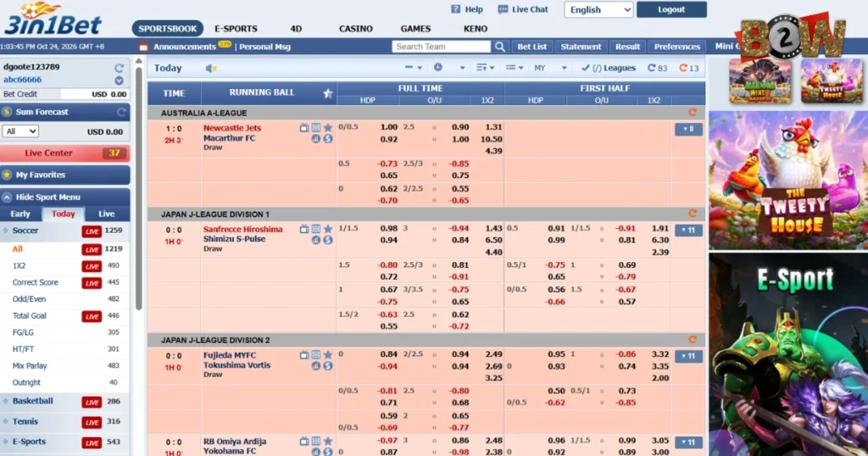Expand account details arrow under username
Viewport: 868px width, 456px height.
pyautogui.click(x=119, y=81)
